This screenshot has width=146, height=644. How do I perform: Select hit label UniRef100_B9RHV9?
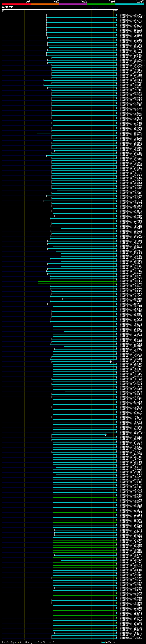[131, 304]
